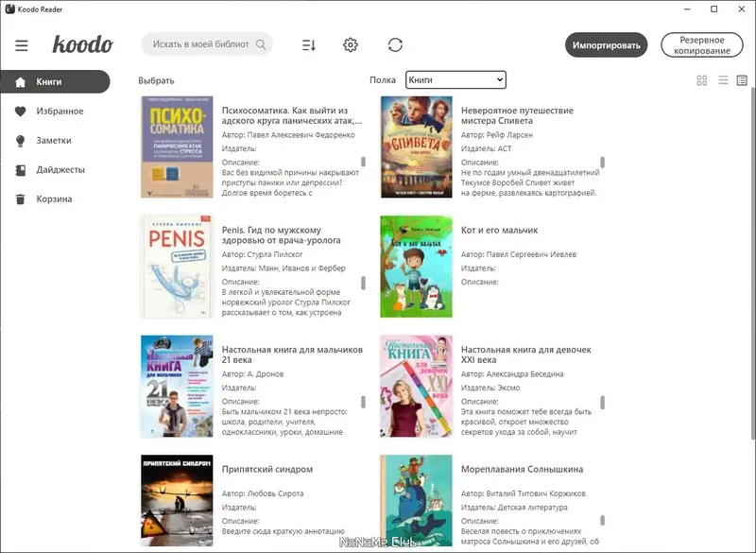756x553 pixels.
Task: Click Резервное копирование button
Action: click(702, 45)
